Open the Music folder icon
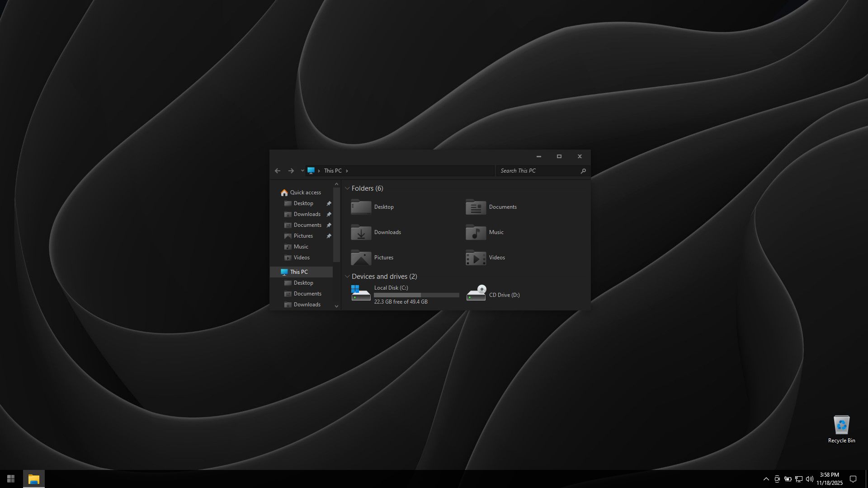This screenshot has width=868, height=488. [x=476, y=232]
